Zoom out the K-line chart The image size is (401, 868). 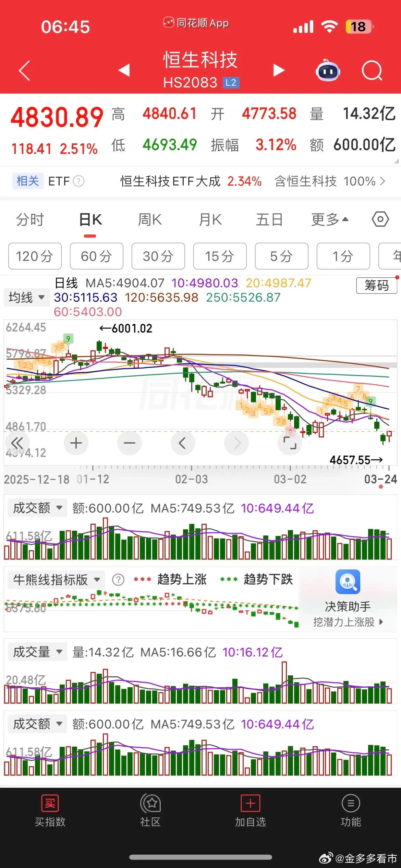coord(130,443)
